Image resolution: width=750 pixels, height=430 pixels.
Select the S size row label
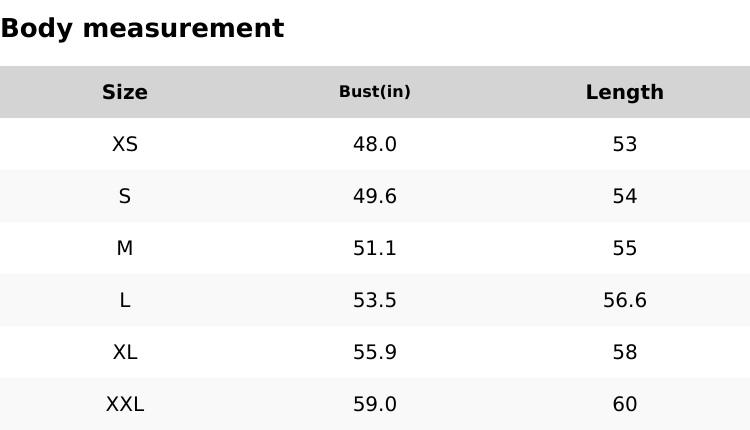(125, 196)
